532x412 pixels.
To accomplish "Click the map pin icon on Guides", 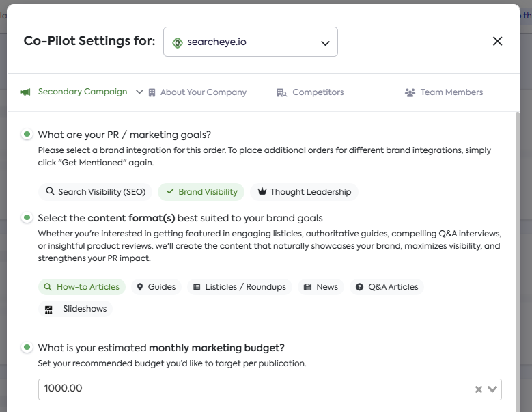I will (x=140, y=287).
